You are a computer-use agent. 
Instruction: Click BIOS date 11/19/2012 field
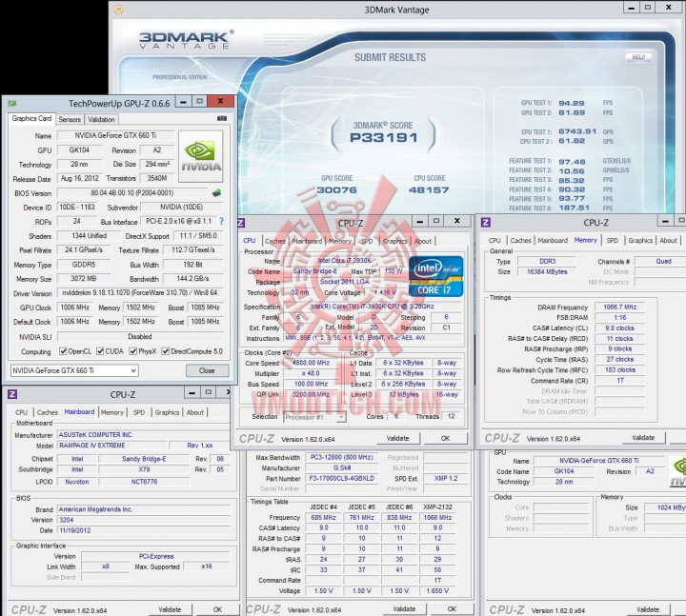click(144, 530)
